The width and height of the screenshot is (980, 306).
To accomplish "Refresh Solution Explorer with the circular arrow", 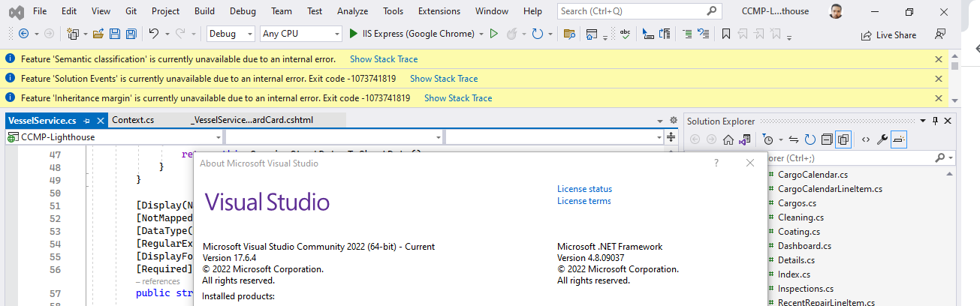I will coord(810,139).
